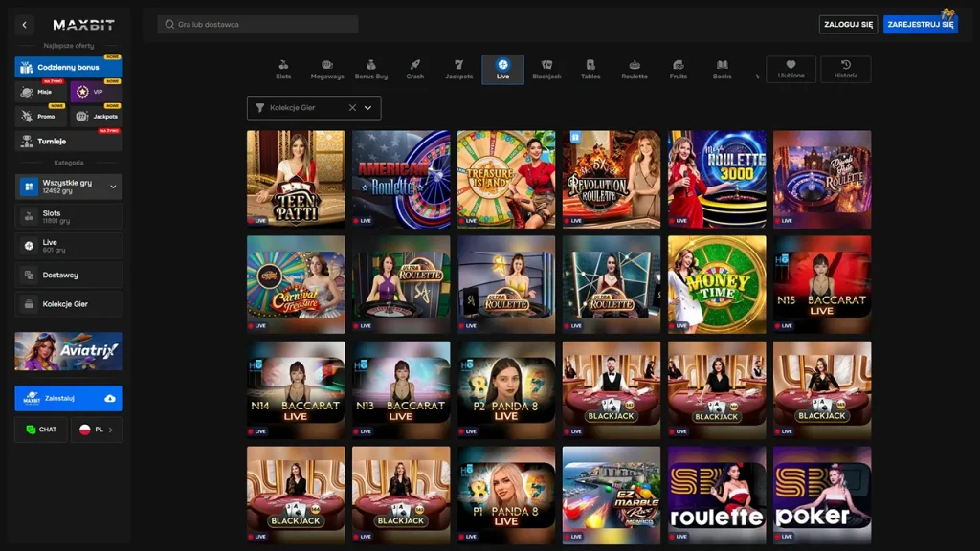Collapse the sidebar with the back arrow
Image resolution: width=980 pixels, height=551 pixels.
click(25, 25)
